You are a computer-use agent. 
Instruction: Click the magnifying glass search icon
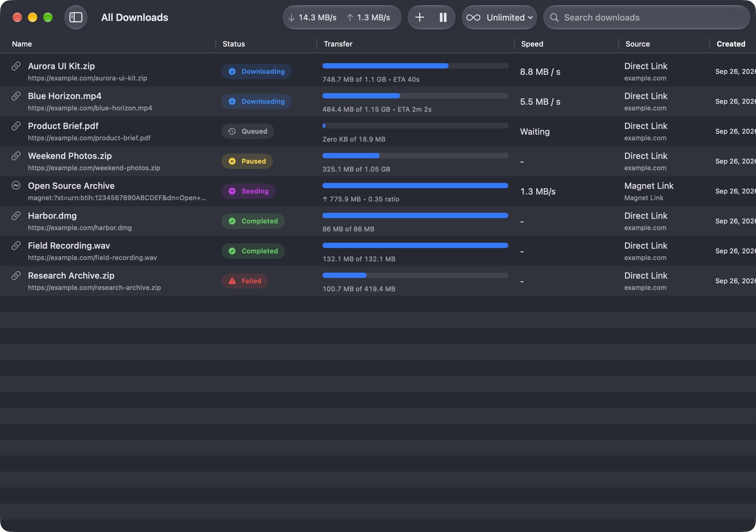pos(554,17)
